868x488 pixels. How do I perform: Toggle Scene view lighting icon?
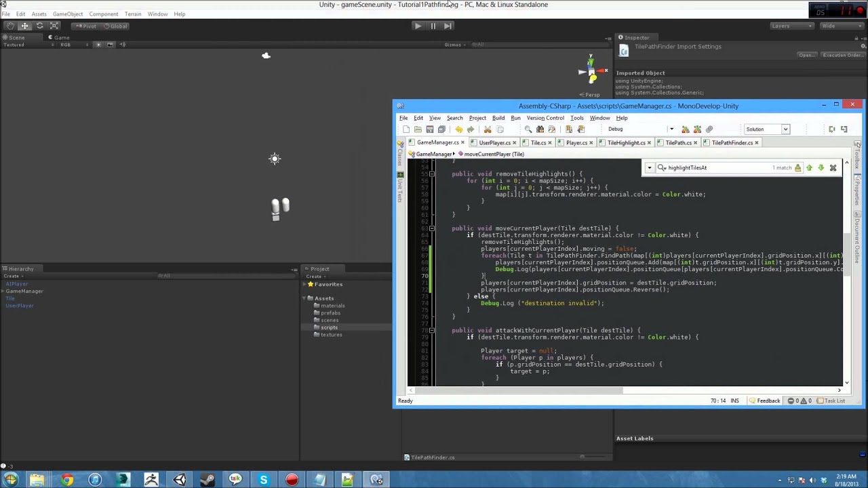tap(98, 45)
